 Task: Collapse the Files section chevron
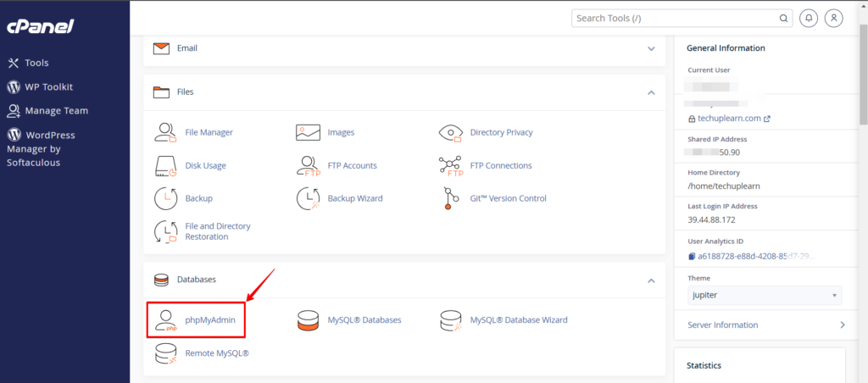(651, 92)
